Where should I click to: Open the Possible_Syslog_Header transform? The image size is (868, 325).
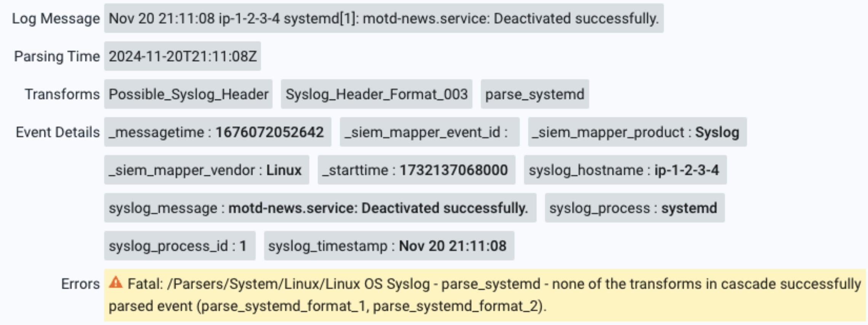(x=188, y=94)
